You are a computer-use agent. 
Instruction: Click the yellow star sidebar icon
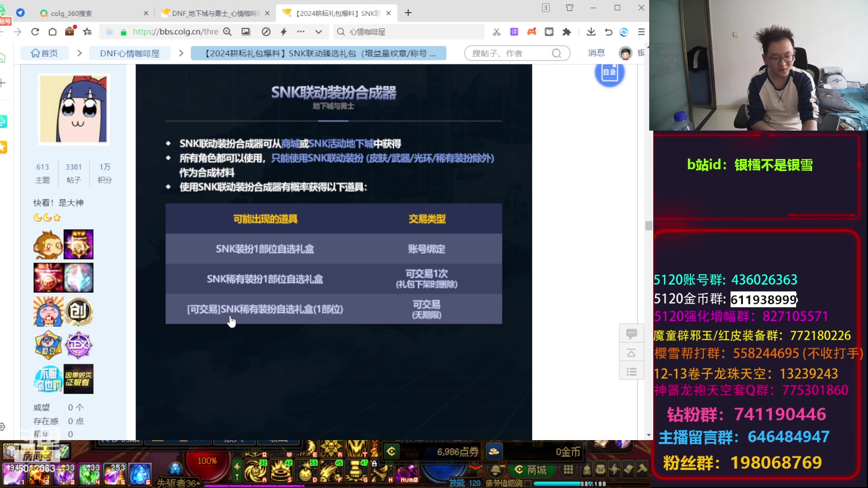3,147
